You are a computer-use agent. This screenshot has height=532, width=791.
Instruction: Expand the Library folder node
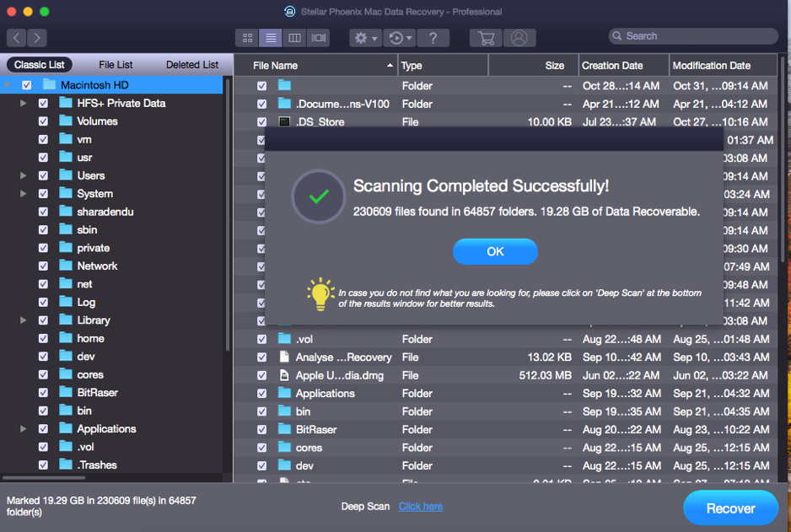24,320
